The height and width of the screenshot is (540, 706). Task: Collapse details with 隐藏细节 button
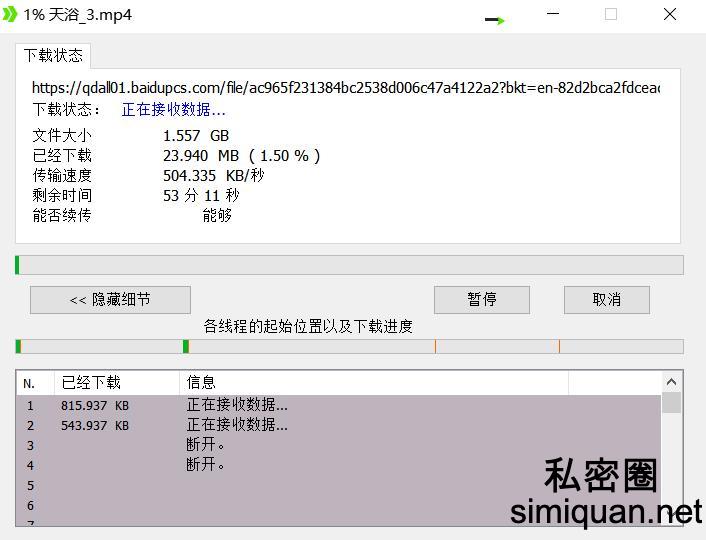[110, 299]
